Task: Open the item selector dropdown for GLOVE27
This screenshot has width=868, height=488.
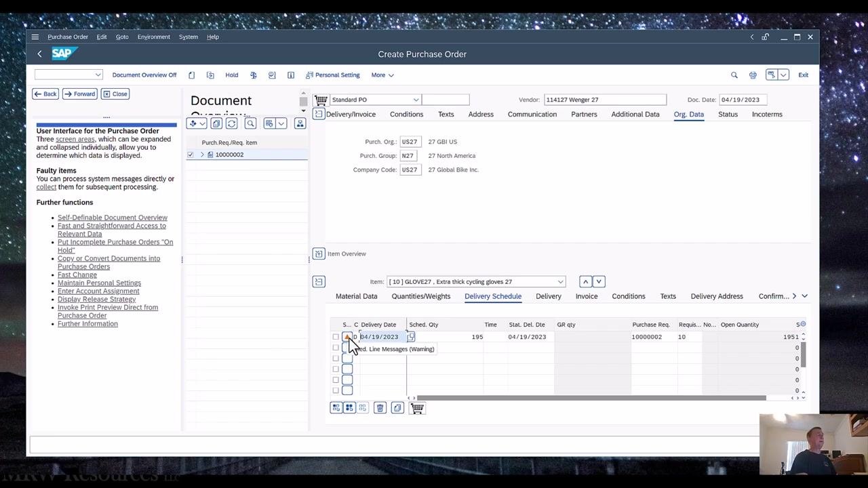Action: click(560, 282)
